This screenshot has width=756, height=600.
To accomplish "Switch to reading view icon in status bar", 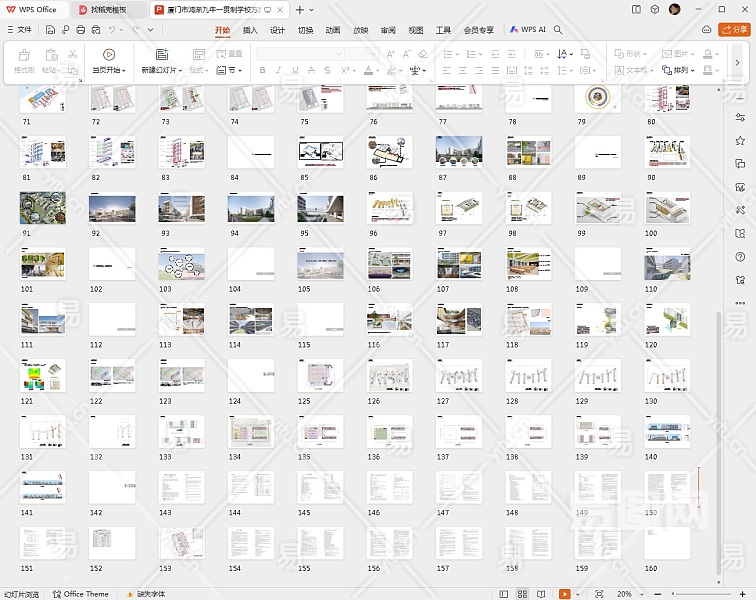I will coord(542,594).
